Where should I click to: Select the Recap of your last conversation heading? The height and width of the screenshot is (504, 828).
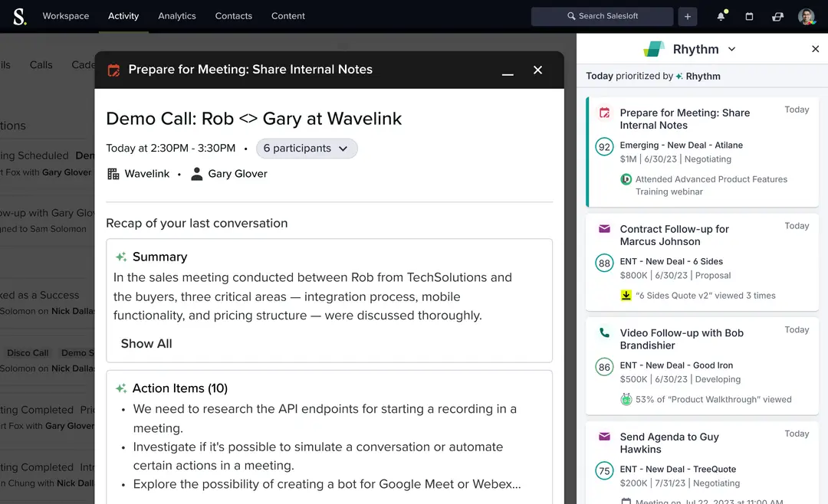197,223
